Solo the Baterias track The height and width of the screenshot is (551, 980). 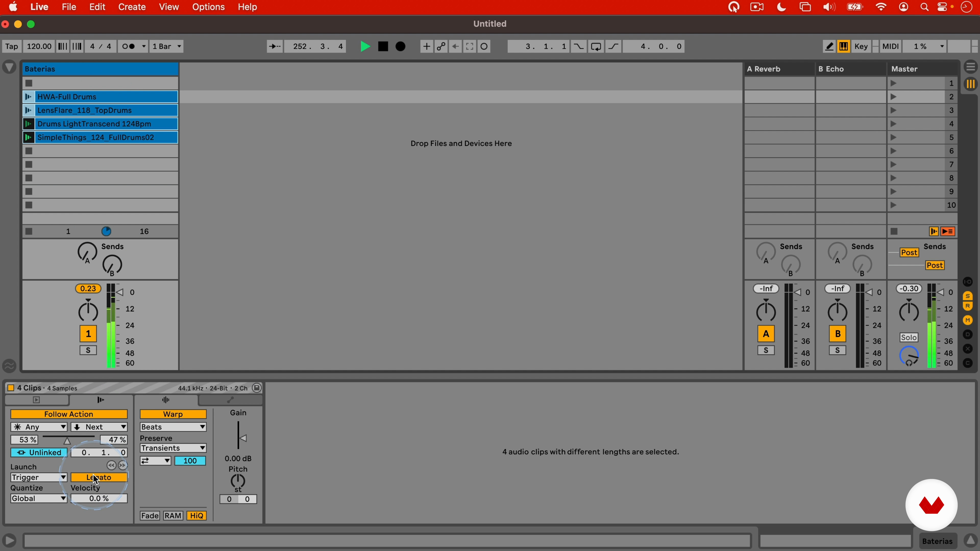click(x=88, y=350)
